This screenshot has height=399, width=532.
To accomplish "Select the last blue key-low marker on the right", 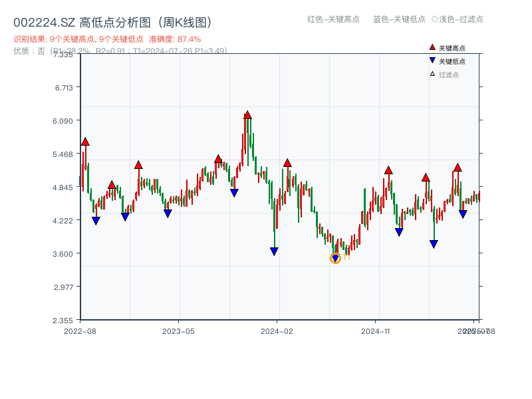I will [x=463, y=214].
